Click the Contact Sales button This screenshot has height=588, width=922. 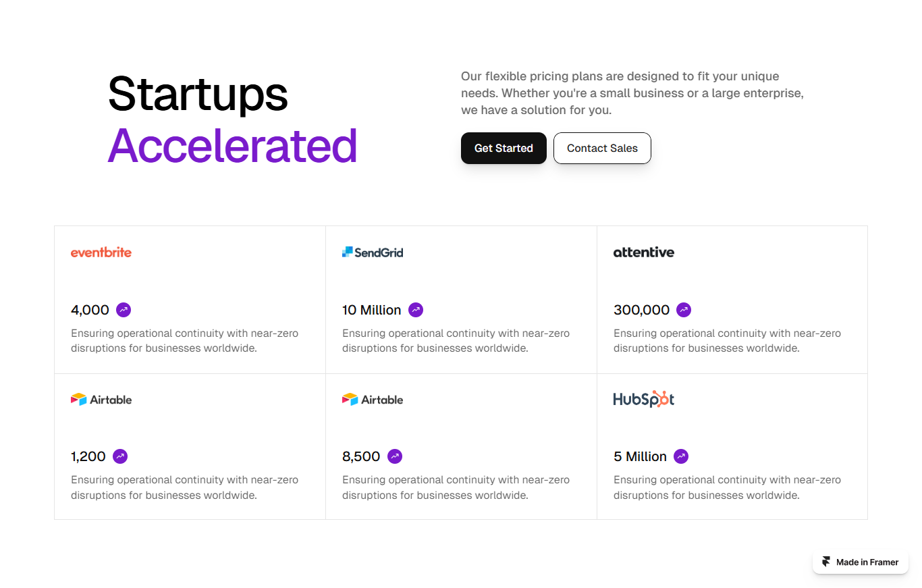coord(602,148)
